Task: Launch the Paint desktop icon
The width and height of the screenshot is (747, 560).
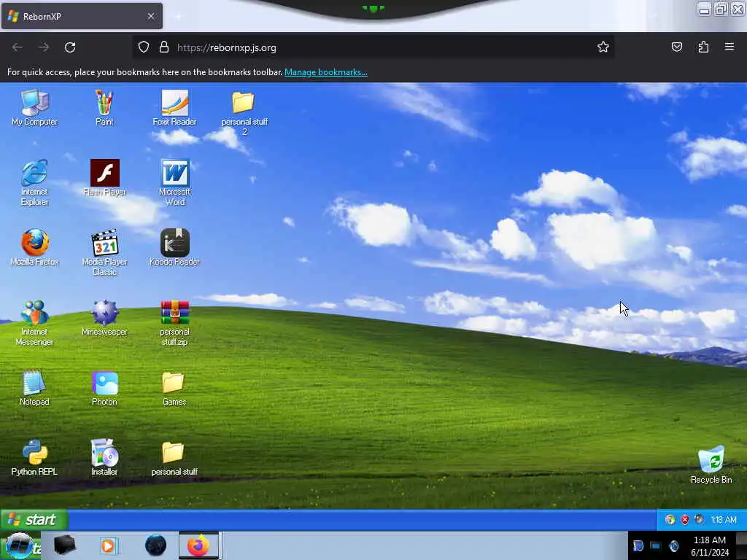Action: point(104,108)
